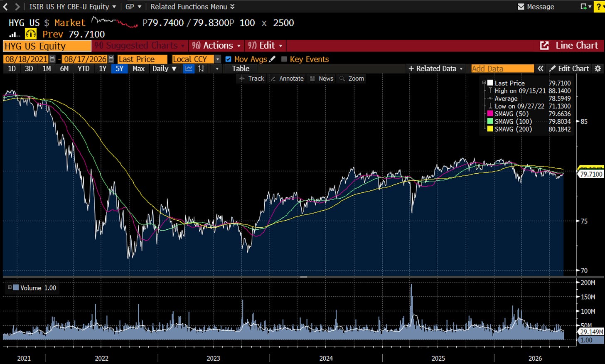Screen dimensions: 605x364
Task: Switch to Table view
Action: 241,69
